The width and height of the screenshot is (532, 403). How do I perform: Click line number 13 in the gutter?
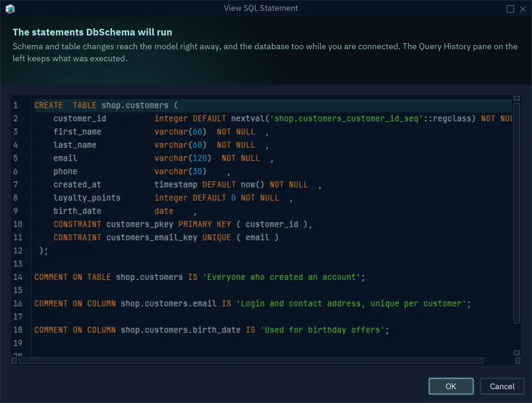[17, 264]
